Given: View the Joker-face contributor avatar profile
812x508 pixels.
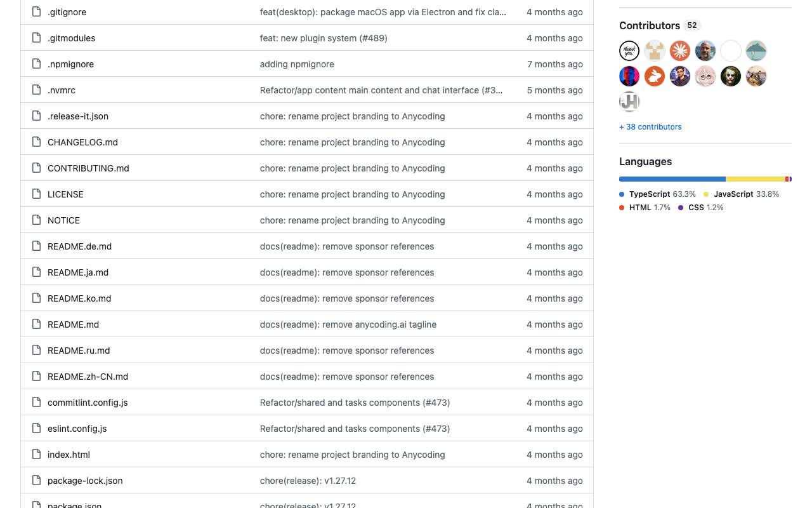Looking at the screenshot, I should pos(731,76).
